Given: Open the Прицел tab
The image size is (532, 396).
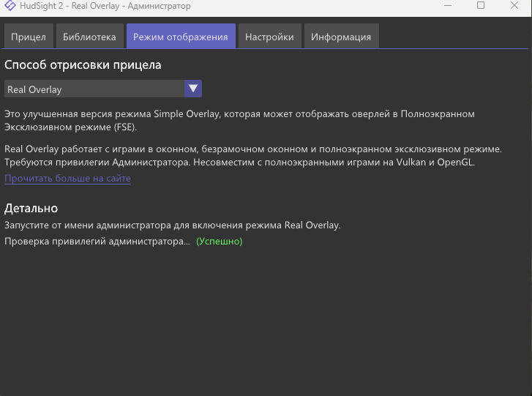Looking at the screenshot, I should pos(29,36).
